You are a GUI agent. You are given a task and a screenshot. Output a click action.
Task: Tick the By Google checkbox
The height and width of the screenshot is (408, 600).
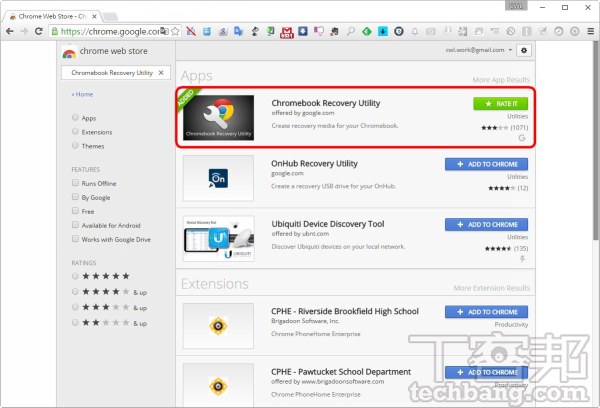point(75,197)
